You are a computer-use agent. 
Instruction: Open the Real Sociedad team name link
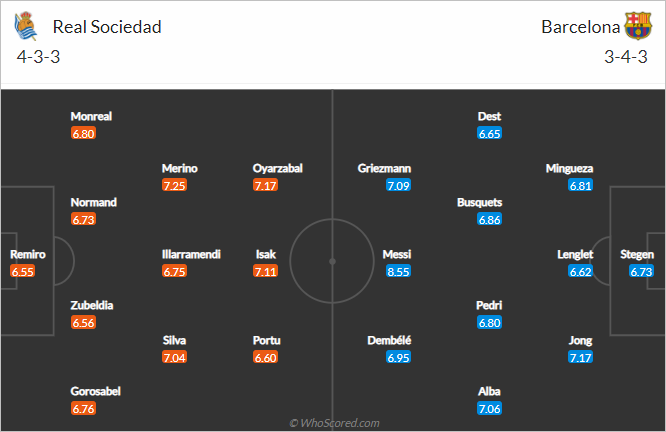point(107,27)
